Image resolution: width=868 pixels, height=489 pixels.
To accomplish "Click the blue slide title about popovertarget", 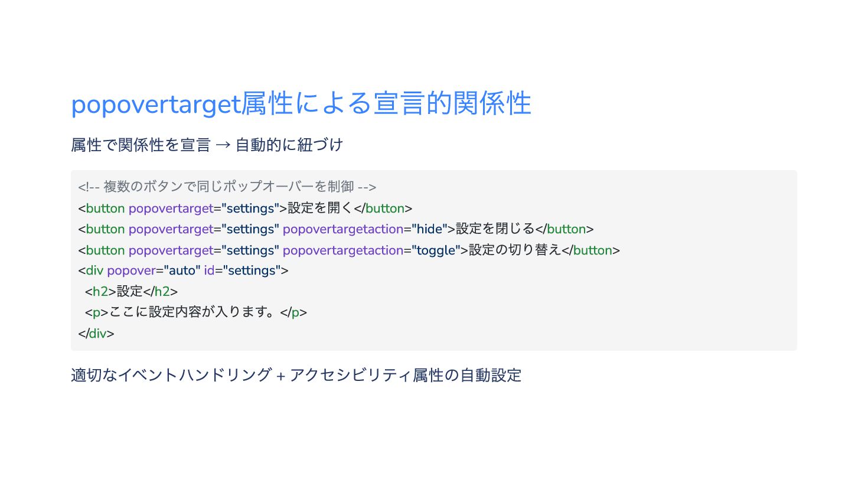I will click(301, 104).
